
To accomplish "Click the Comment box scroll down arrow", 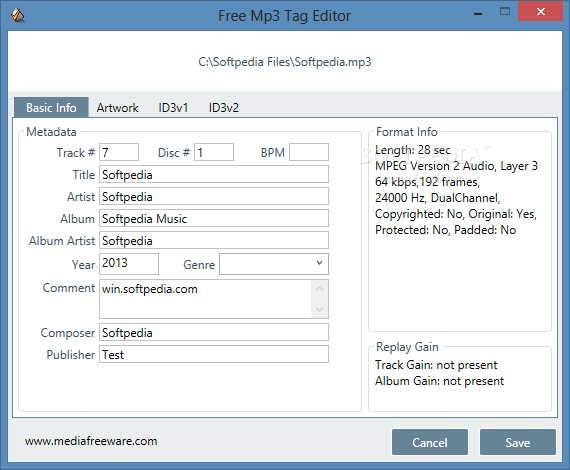I will pos(320,309).
